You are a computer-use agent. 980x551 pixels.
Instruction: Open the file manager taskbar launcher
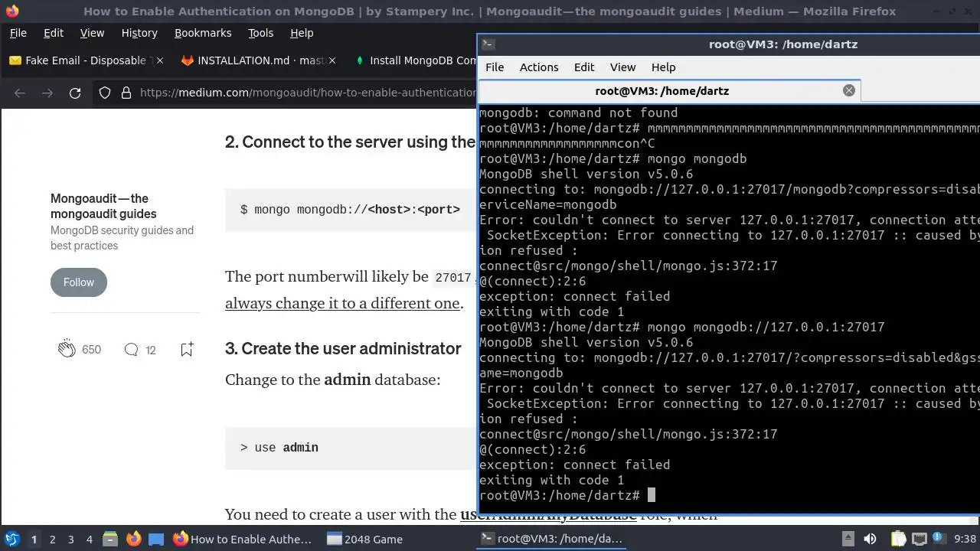coord(110,540)
